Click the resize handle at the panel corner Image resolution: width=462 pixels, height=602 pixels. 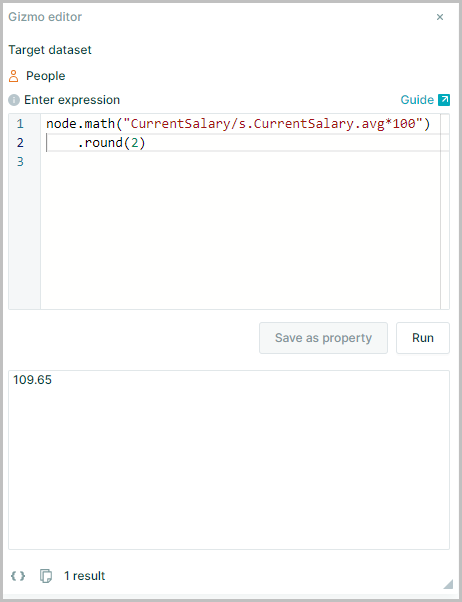pyautogui.click(x=448, y=584)
